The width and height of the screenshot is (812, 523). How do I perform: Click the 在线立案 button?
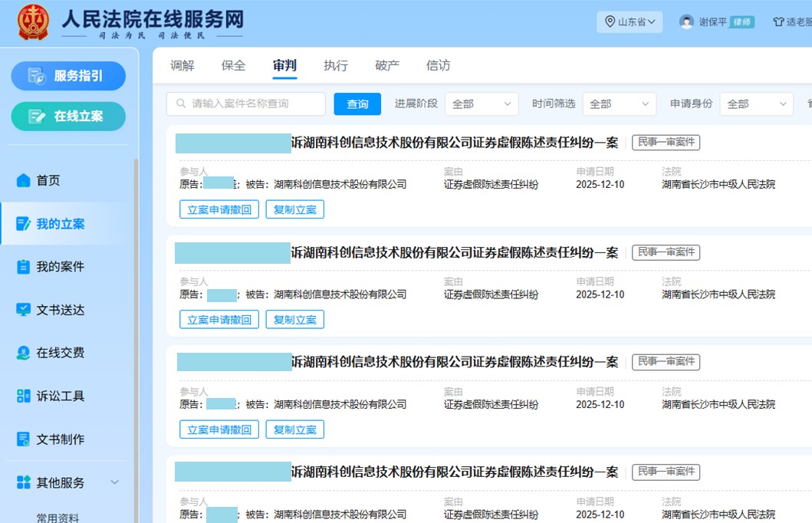tap(68, 117)
